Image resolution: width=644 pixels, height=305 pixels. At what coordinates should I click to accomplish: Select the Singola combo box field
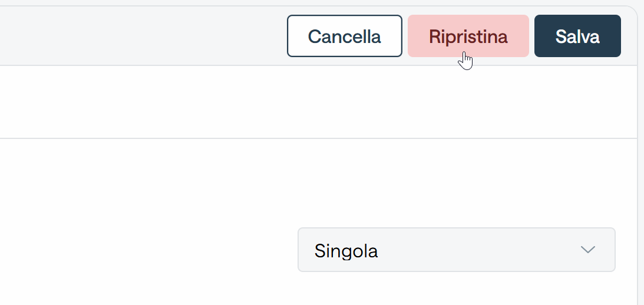point(456,250)
